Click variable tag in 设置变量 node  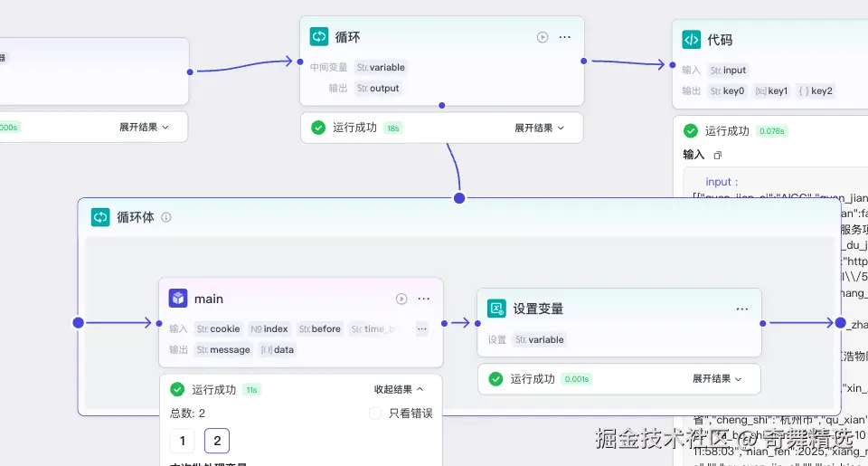coord(540,339)
